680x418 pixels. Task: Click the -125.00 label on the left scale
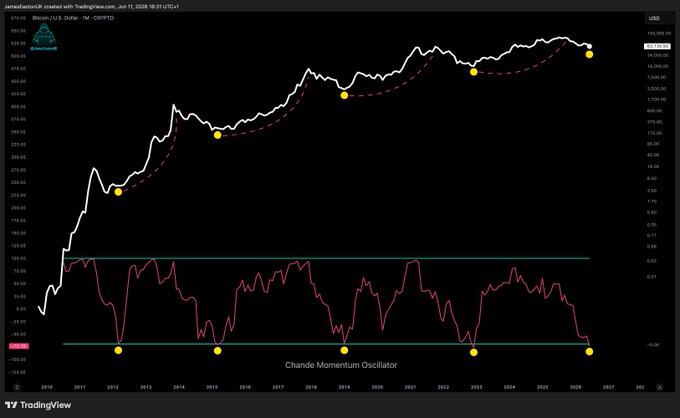pyautogui.click(x=18, y=372)
